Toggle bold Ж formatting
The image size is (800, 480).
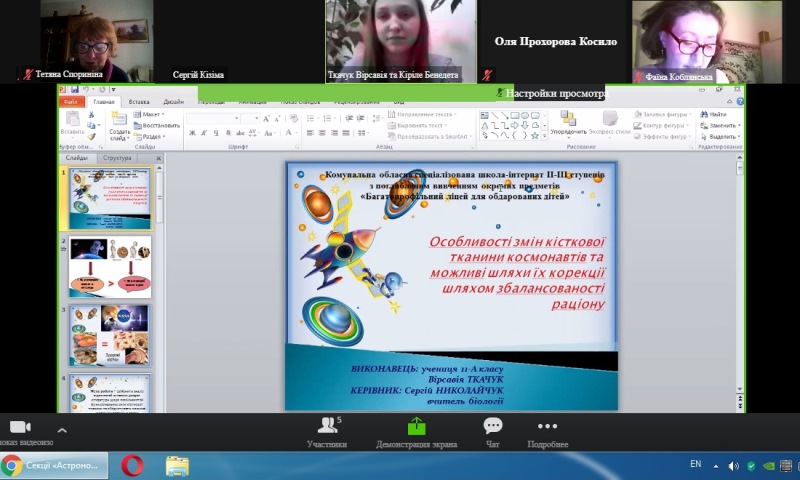192,133
